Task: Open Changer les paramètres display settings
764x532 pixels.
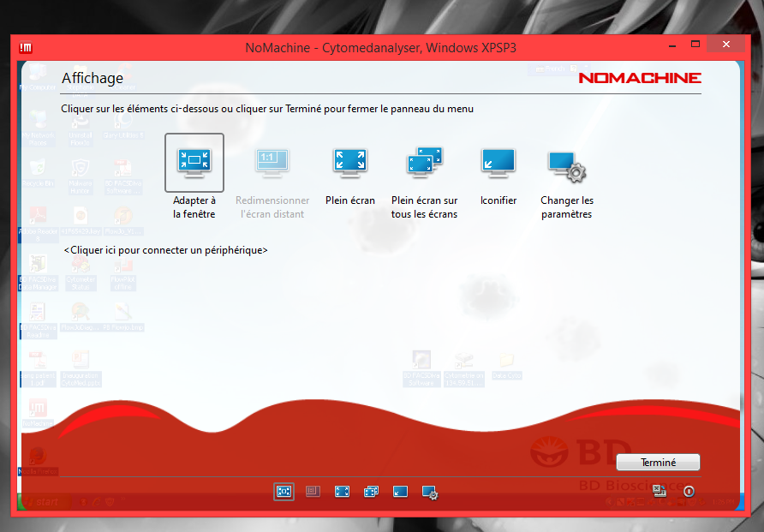Action: click(567, 166)
